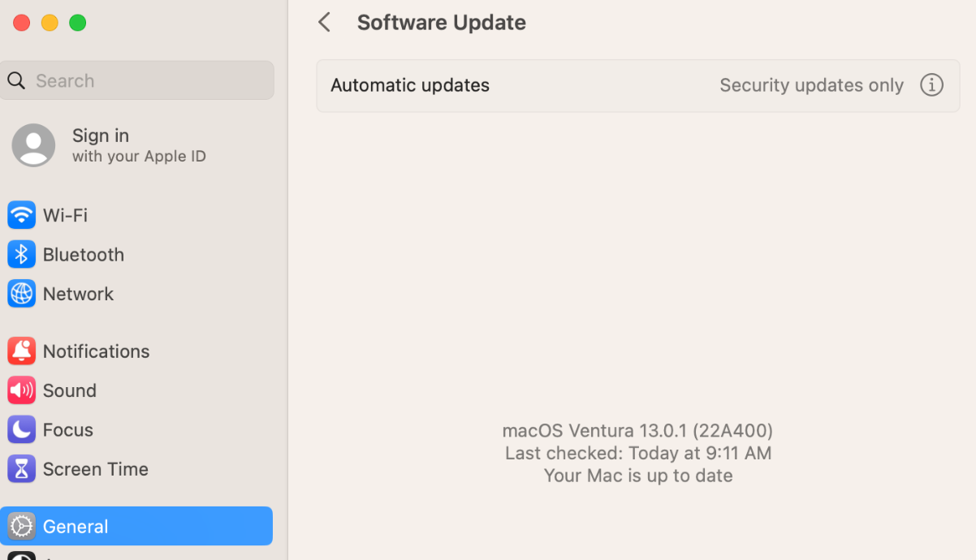
Task: Click the red Notifications bell icon
Action: tap(21, 351)
